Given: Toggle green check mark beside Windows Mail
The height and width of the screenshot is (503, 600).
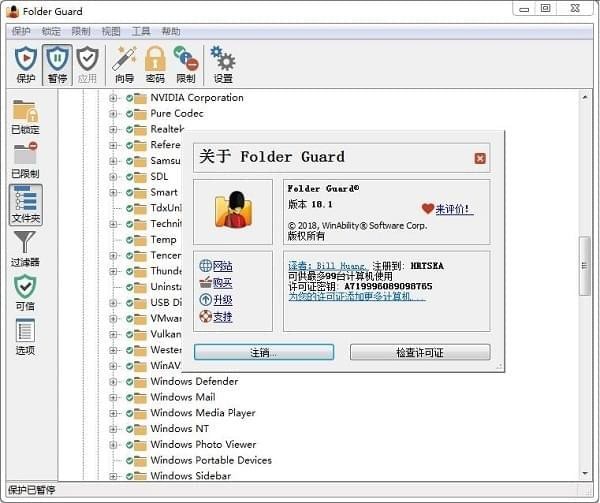Looking at the screenshot, I should (x=129, y=397).
